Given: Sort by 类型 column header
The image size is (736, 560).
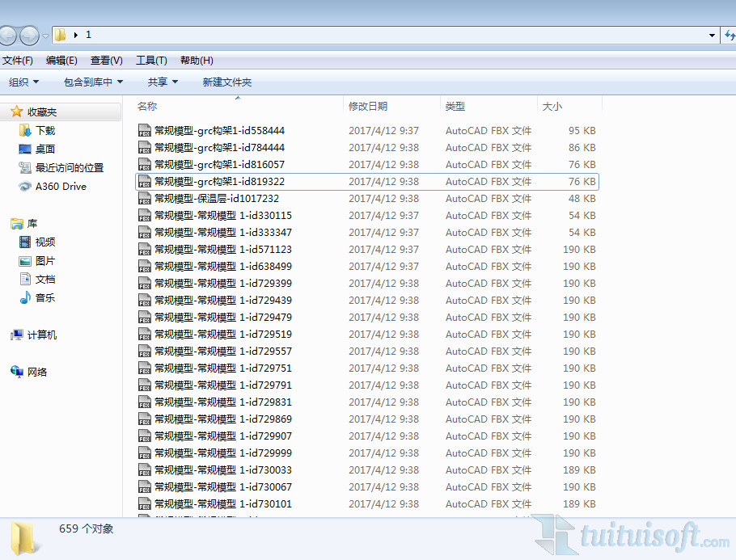Looking at the screenshot, I should pos(455,107).
